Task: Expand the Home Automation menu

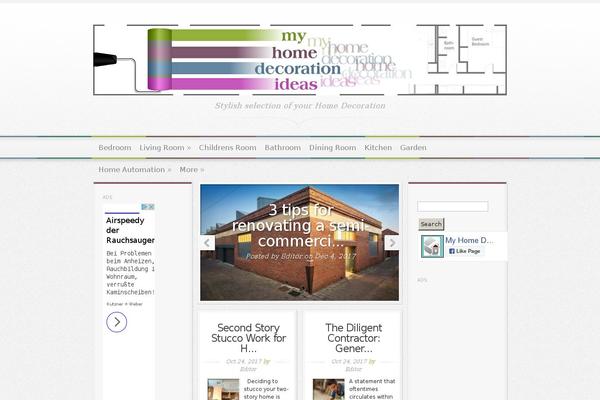Action: (135, 170)
